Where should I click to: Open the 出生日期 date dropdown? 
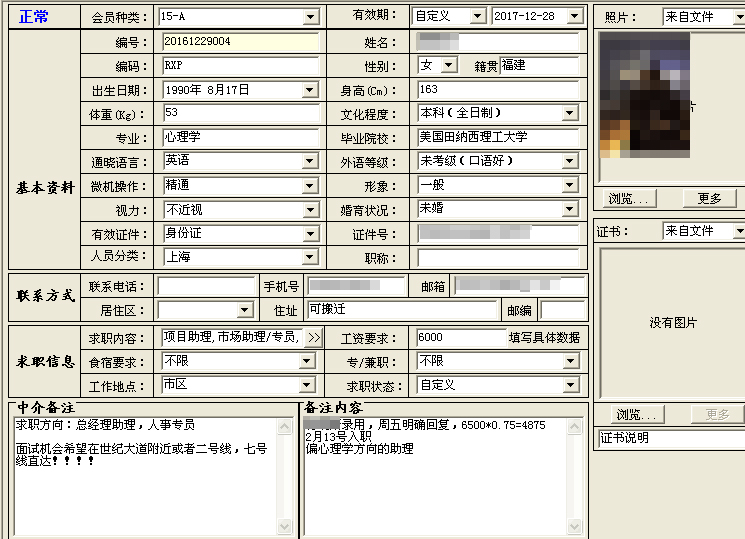[x=309, y=90]
